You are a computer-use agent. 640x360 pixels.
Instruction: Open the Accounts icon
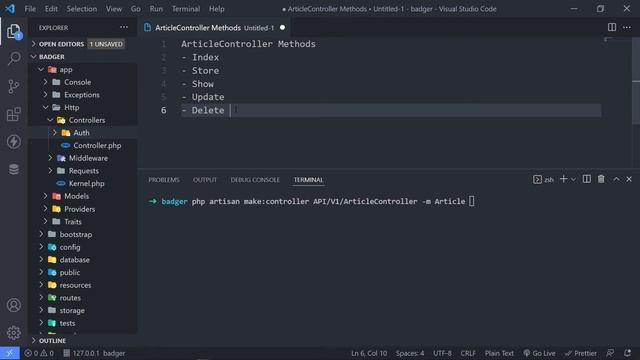(14, 305)
